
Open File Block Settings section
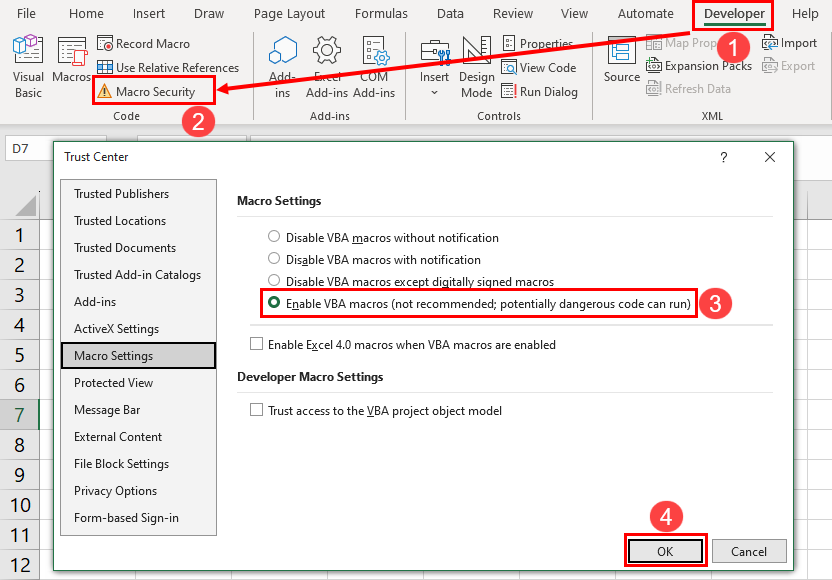click(138, 464)
